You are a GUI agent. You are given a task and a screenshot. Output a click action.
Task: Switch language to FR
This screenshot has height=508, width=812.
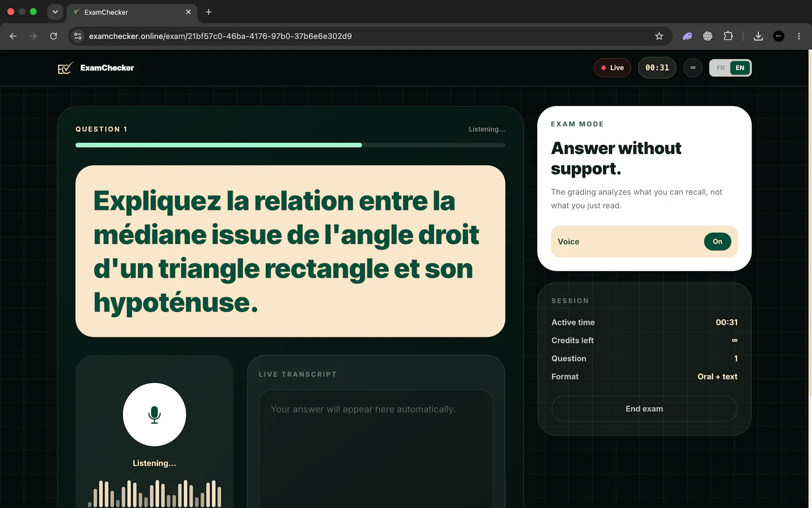[721, 68]
